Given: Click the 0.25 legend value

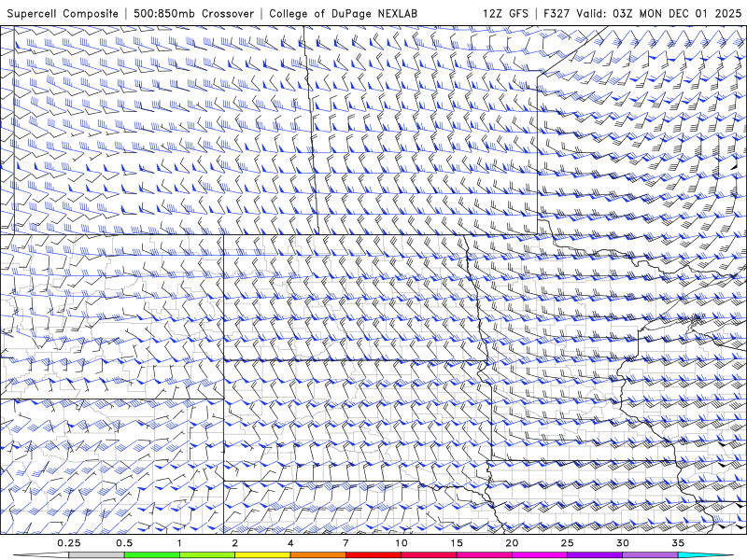Looking at the screenshot, I should (x=69, y=543).
